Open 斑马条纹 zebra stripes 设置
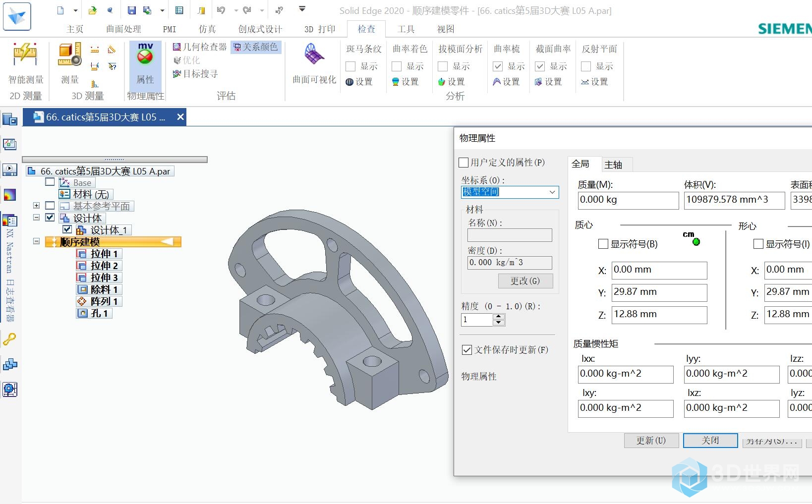The width and height of the screenshot is (812, 504). click(x=359, y=82)
